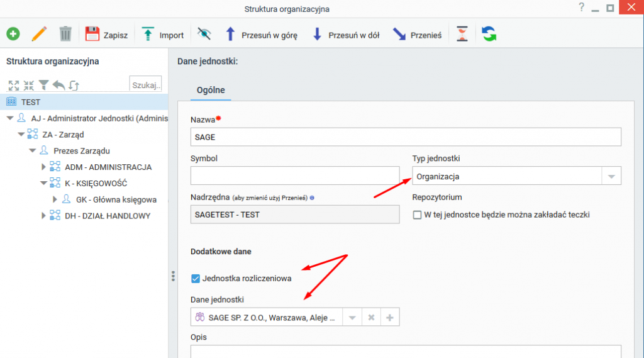Uncheck Jednostka rozliczeniowa checkbox
644x358 pixels.
(x=196, y=279)
